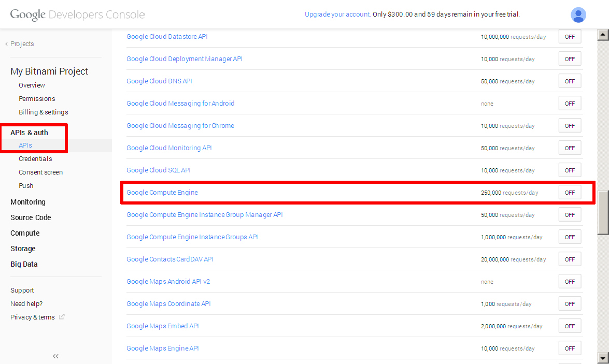Expand the Monitoring section in sidebar
609x364 pixels.
pos(28,202)
